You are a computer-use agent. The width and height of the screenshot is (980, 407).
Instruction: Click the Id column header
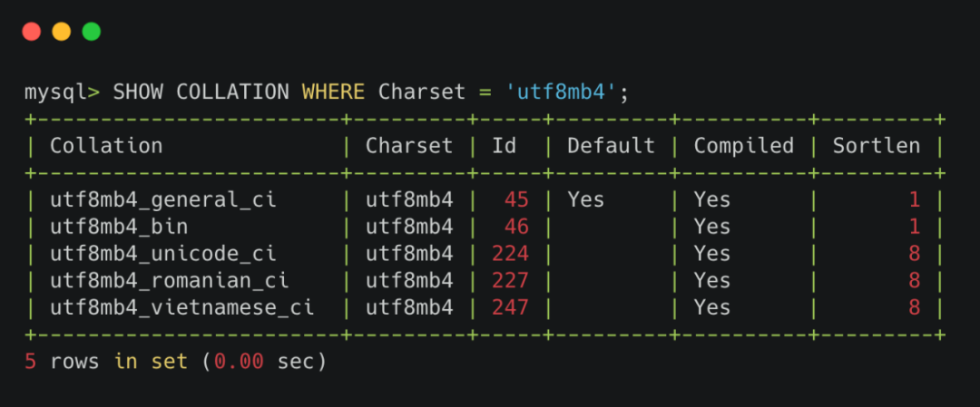(x=504, y=146)
